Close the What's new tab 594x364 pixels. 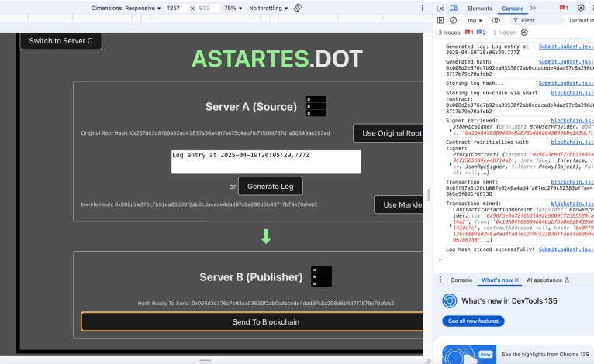516,280
